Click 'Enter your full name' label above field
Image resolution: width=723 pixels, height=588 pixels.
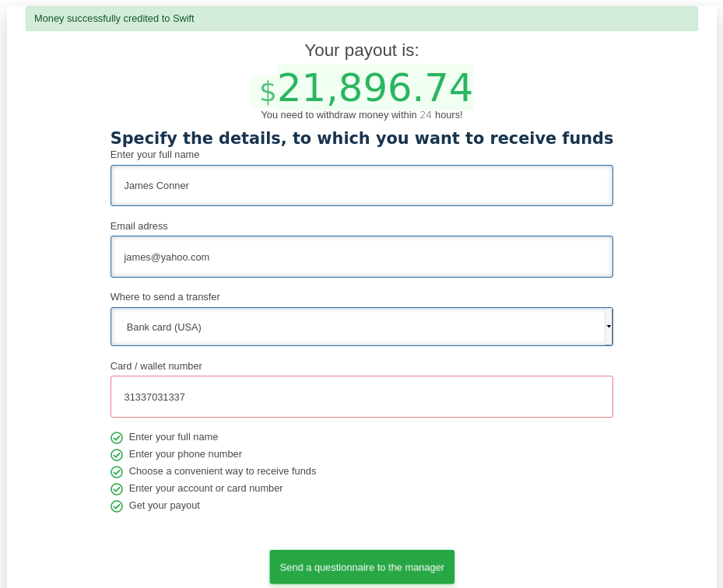coord(155,155)
